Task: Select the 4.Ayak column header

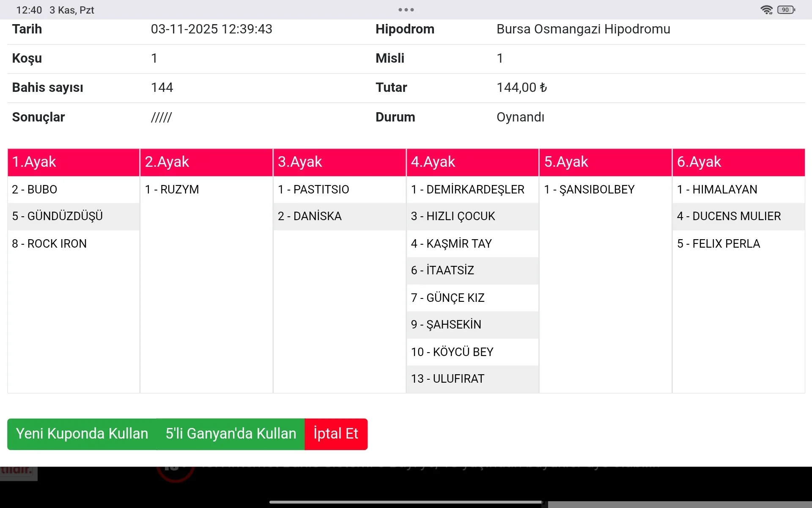Action: pos(472,162)
